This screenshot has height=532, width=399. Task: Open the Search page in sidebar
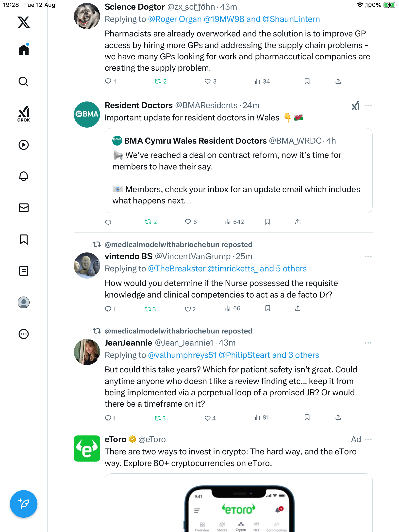coord(24,82)
